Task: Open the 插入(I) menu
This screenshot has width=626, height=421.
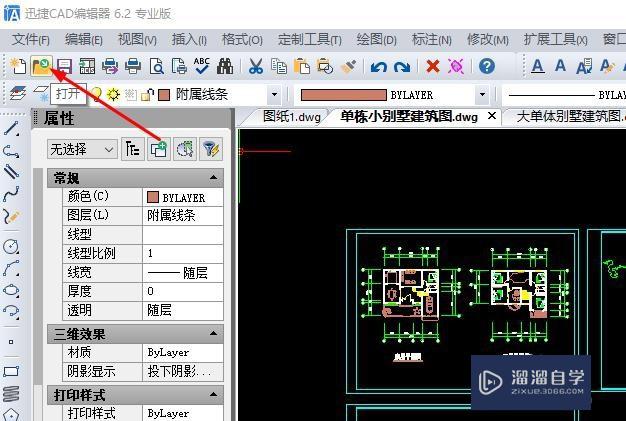Action: 189,40
